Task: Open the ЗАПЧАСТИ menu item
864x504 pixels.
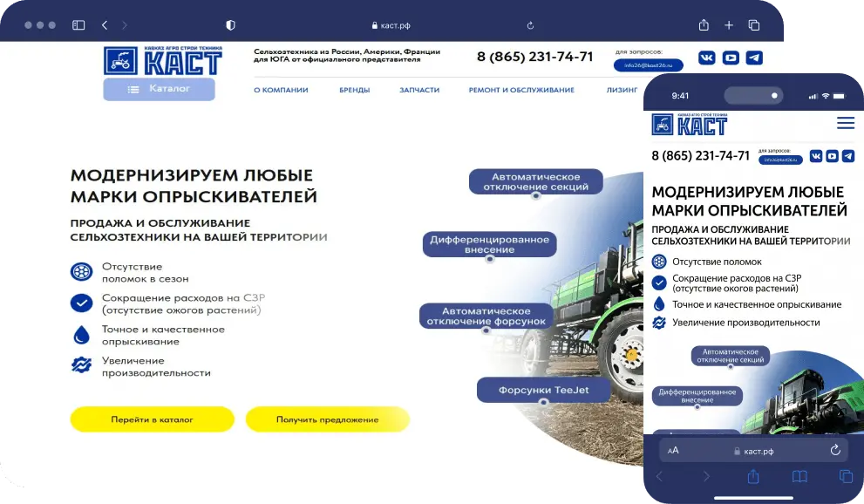Action: click(419, 90)
